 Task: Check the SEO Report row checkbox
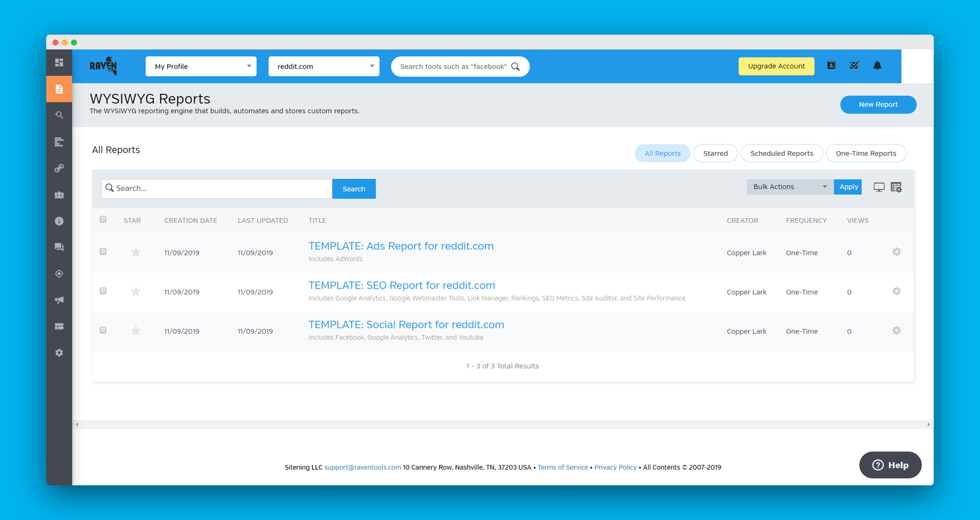pyautogui.click(x=103, y=291)
